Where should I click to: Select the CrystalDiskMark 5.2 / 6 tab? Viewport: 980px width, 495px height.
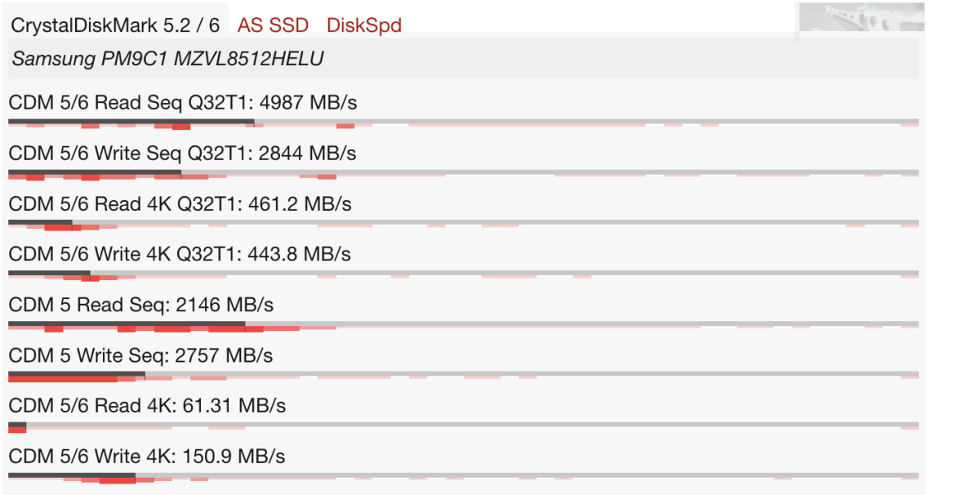coord(115,25)
